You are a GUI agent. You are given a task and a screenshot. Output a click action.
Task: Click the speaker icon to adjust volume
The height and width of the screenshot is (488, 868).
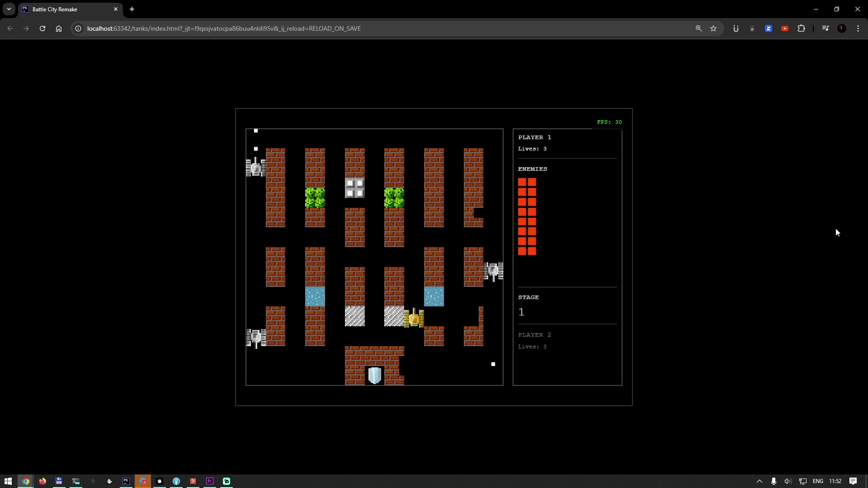(788, 481)
